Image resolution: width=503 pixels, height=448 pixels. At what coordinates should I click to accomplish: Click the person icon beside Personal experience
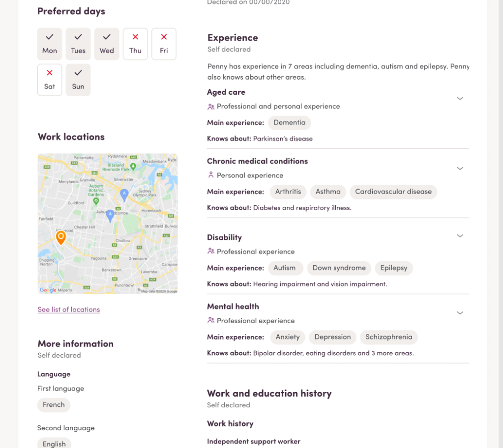(x=211, y=175)
